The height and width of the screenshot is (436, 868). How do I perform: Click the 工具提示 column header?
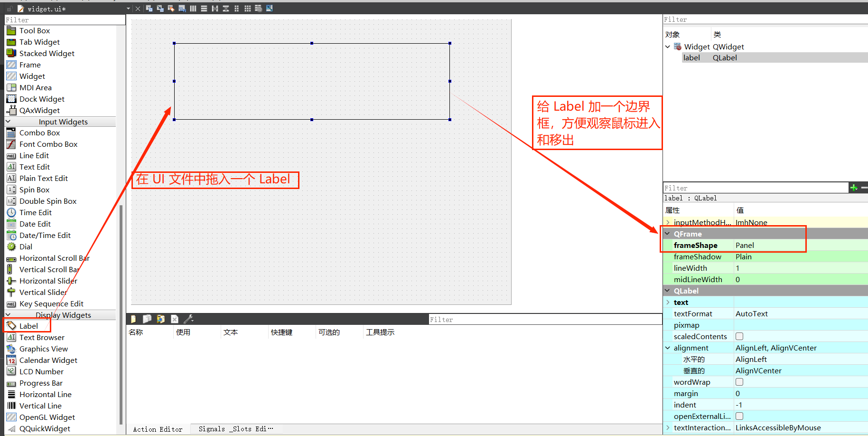pyautogui.click(x=380, y=332)
